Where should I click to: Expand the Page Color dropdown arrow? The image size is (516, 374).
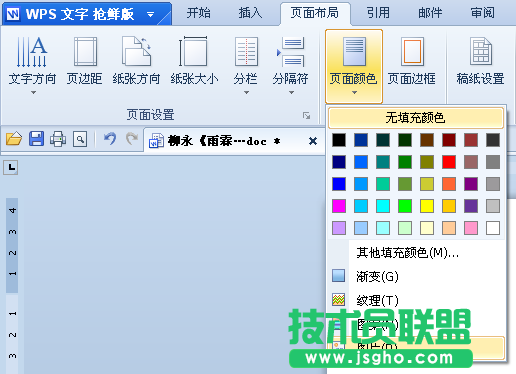[354, 93]
